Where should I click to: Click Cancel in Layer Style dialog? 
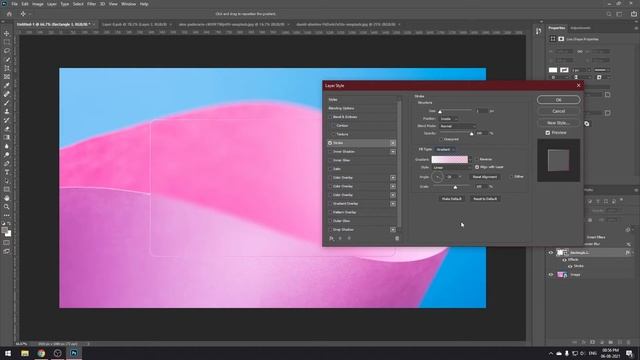point(558,111)
